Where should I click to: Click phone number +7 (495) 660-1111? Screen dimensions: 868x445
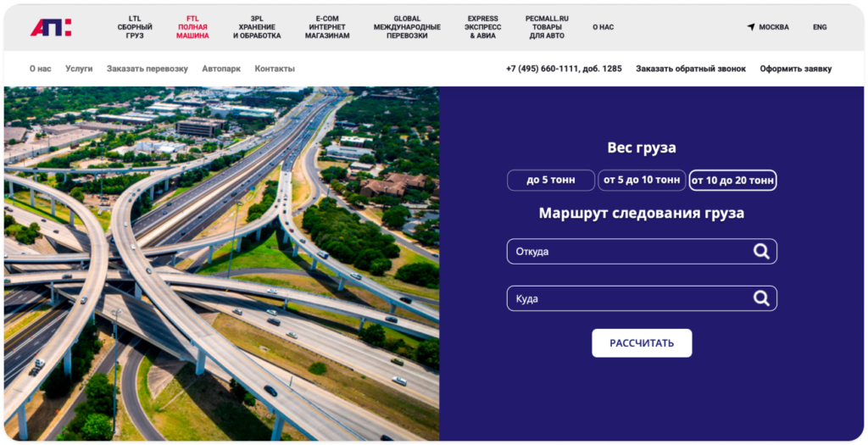(564, 69)
